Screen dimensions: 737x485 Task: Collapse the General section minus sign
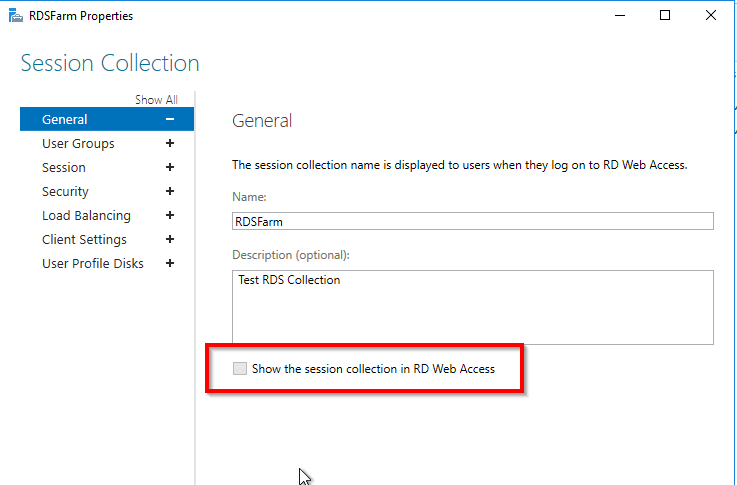[x=170, y=119]
